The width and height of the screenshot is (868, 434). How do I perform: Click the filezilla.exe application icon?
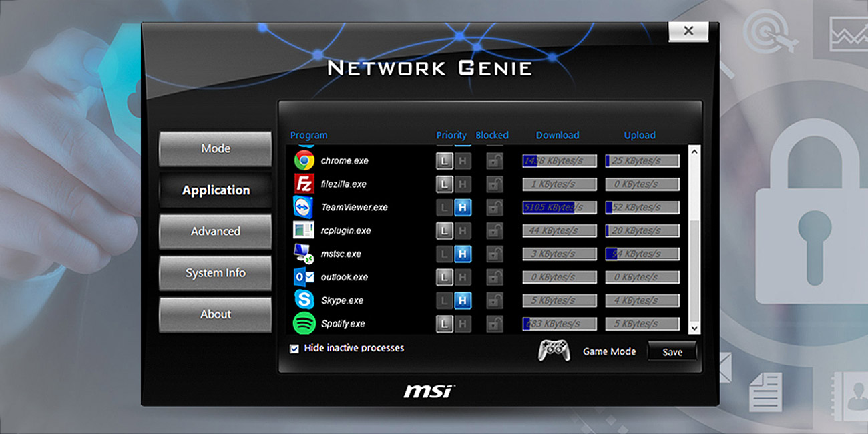304,184
